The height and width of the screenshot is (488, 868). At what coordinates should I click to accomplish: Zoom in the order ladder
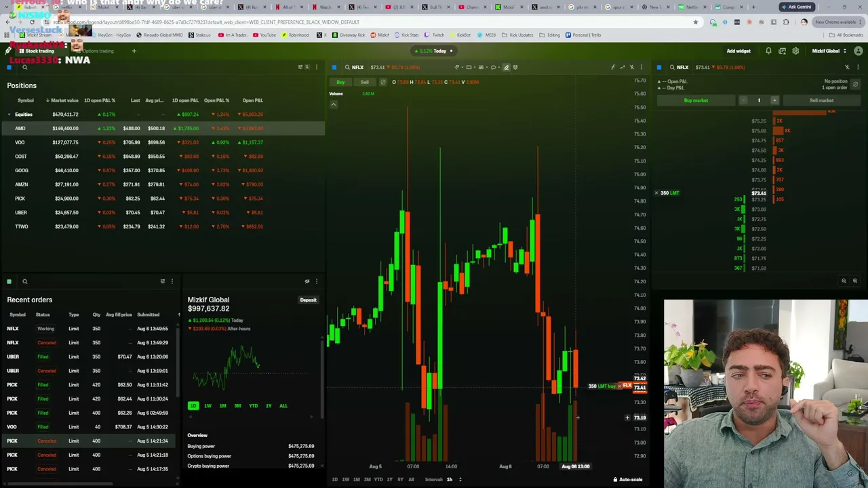click(x=854, y=281)
